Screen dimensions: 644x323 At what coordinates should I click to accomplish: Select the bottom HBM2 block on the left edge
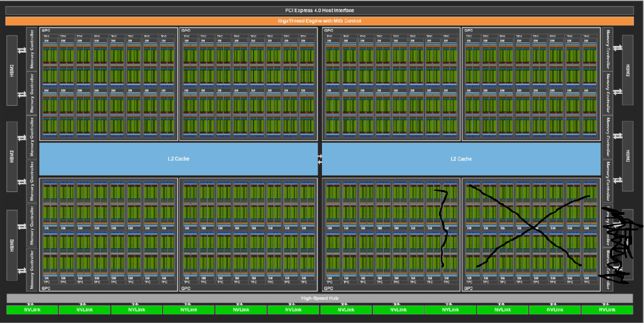click(12, 246)
